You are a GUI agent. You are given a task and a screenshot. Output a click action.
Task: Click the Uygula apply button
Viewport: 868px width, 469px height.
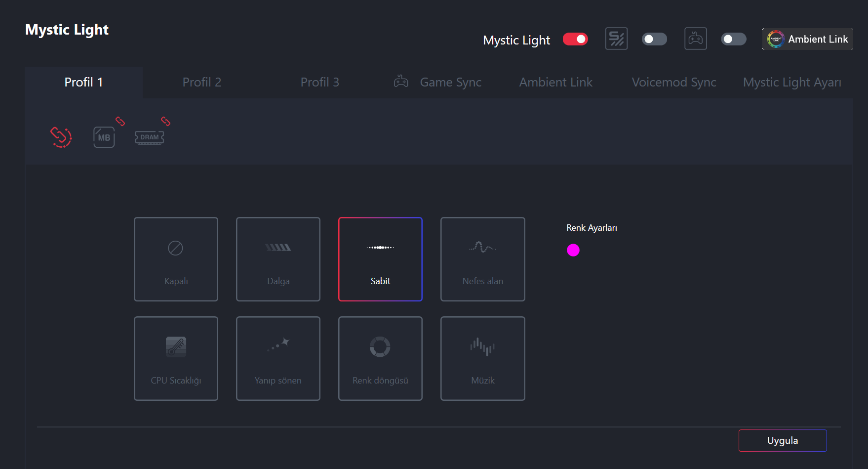point(783,440)
